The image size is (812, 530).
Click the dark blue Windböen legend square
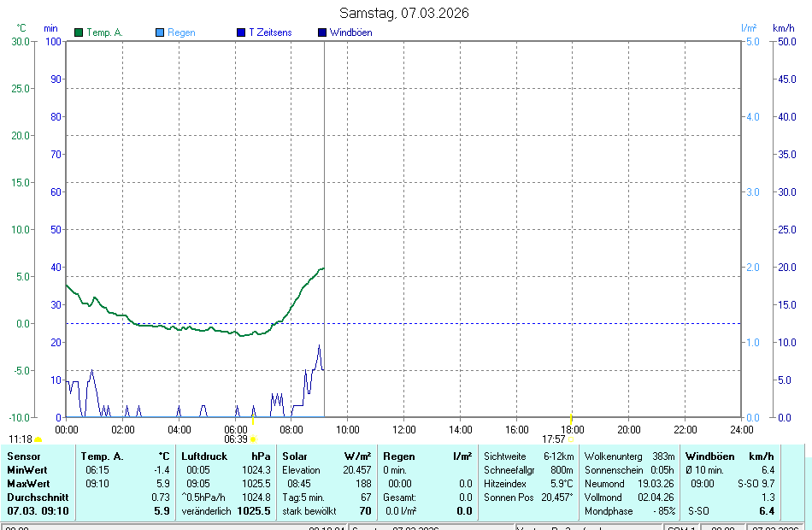(321, 32)
